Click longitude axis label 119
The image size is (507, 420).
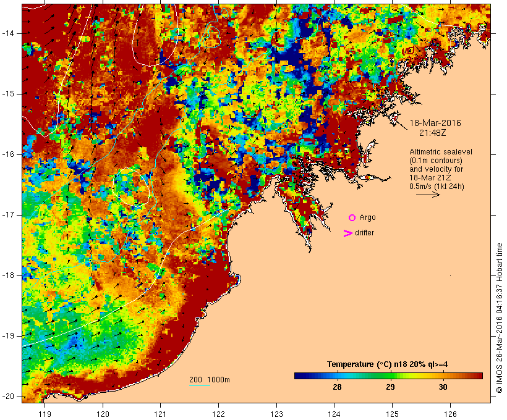45,414
